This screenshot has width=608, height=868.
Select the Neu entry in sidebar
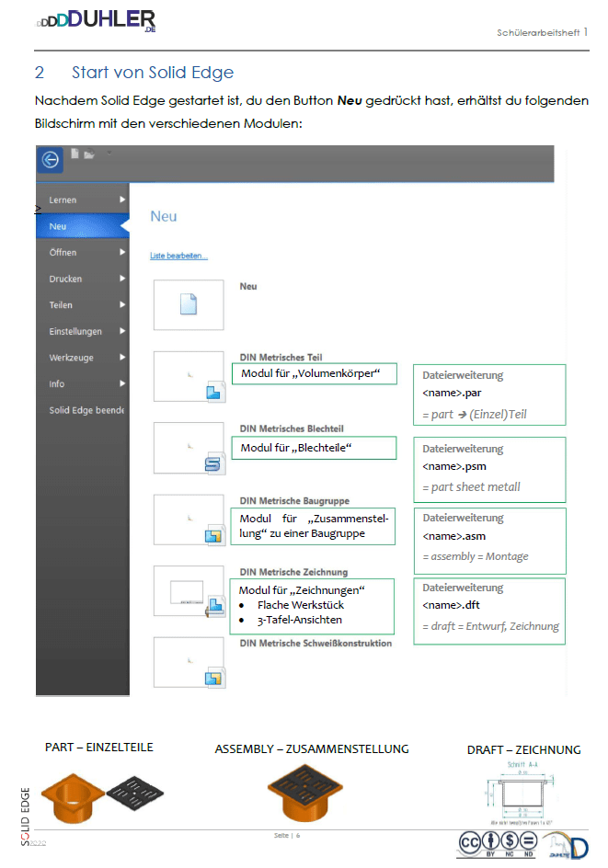coord(83,226)
